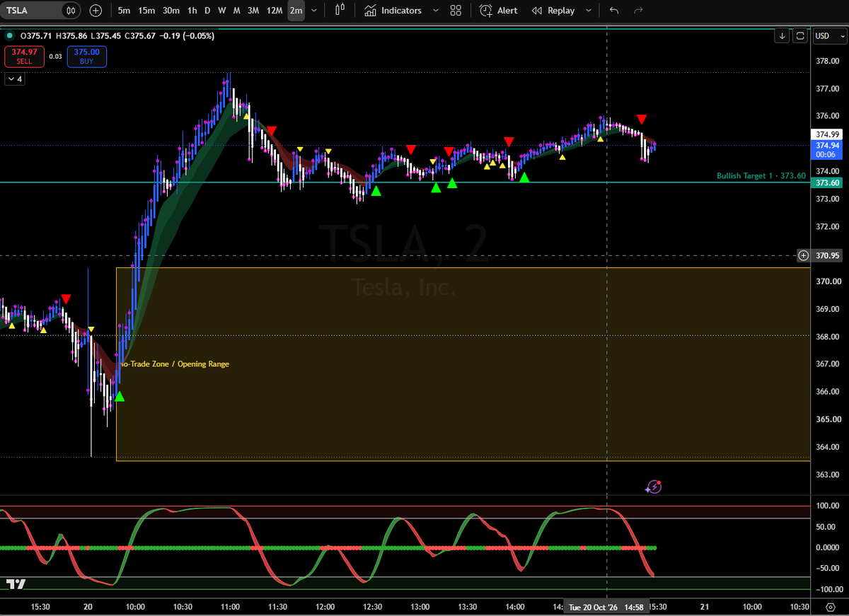
Task: Undo the last chart action
Action: (x=613, y=11)
